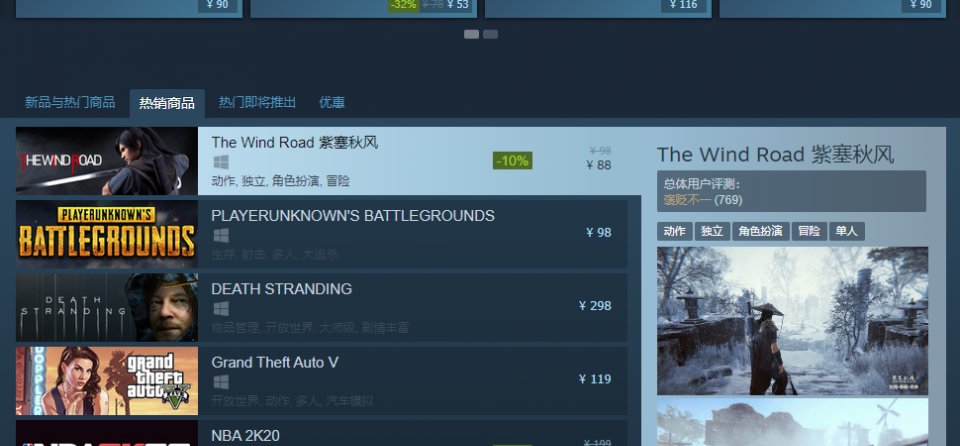Open the snowy swordsman screenshot preview
This screenshot has height=446, width=960.
[x=792, y=321]
